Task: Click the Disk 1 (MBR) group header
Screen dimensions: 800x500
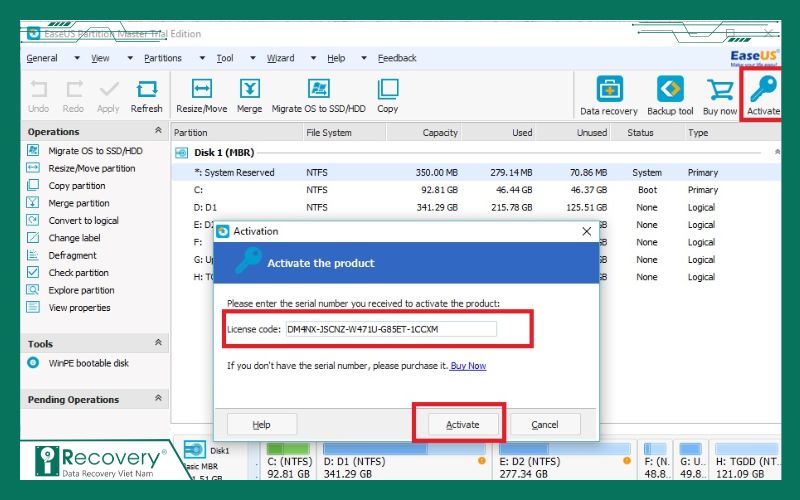Action: [223, 153]
